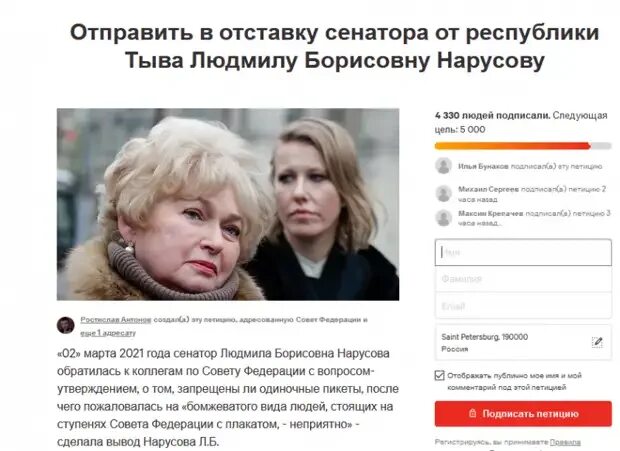The width and height of the screenshot is (620, 451).
Task: Click the 'Отображать публично' checkbox label text
Action: 514,381
